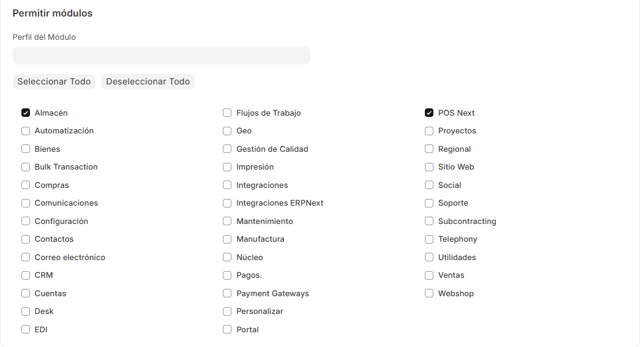This screenshot has width=644, height=347.
Task: Enable the Webshop module
Action: pos(429,294)
